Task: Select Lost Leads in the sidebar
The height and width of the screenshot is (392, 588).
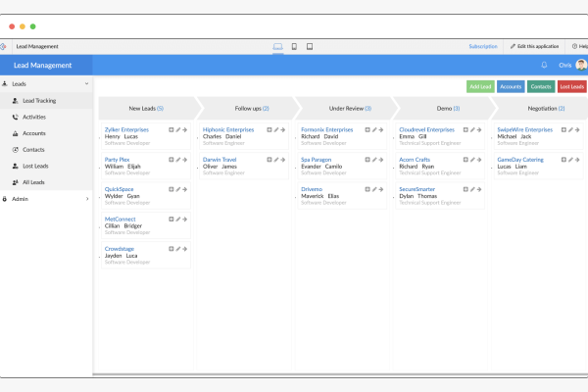Action: (x=34, y=166)
